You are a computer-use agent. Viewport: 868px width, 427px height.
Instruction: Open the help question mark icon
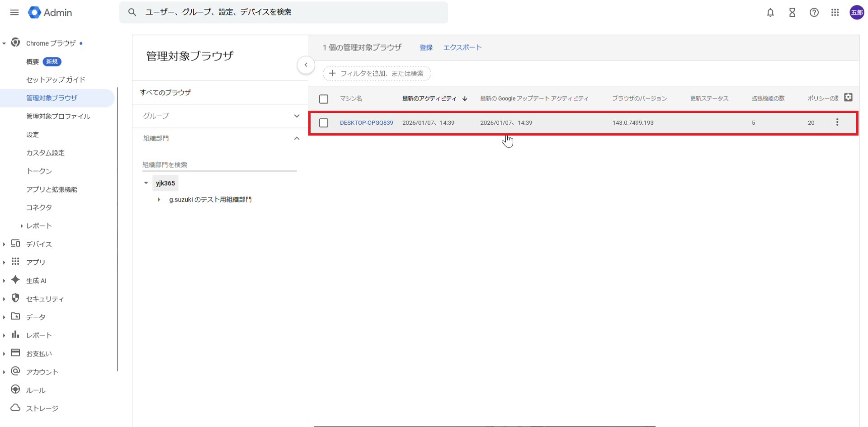click(814, 13)
